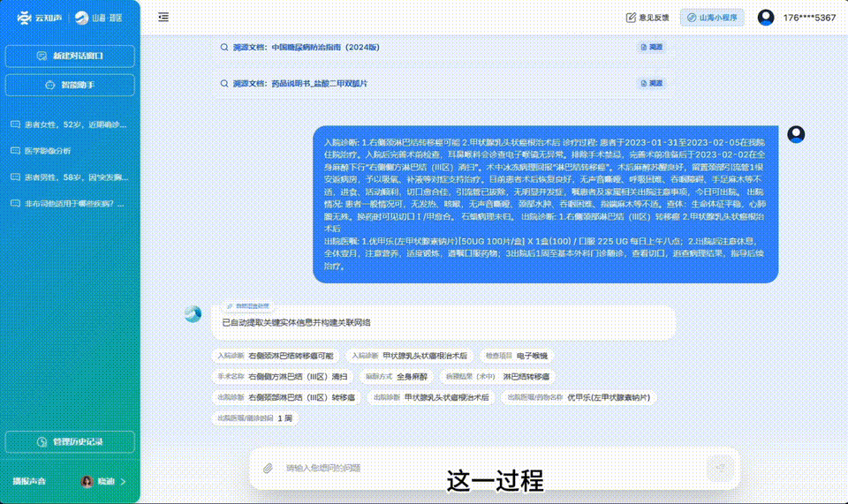Click the search icon beside 药品说明书_盐酸二甲双胍片

(x=225, y=84)
